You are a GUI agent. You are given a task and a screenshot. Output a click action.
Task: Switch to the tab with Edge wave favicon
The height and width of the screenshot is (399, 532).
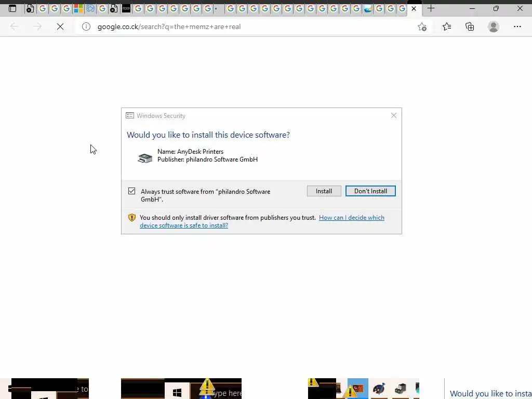coord(368,8)
